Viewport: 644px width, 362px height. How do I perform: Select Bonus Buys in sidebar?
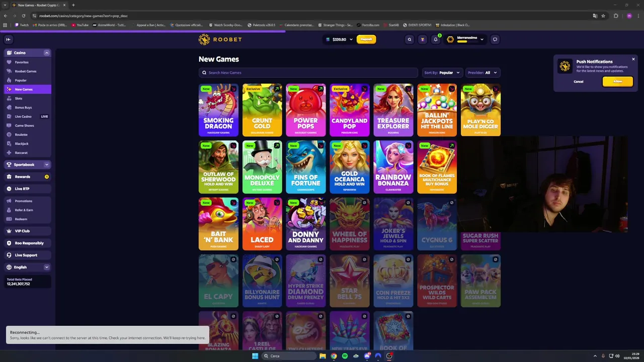[28, 108]
